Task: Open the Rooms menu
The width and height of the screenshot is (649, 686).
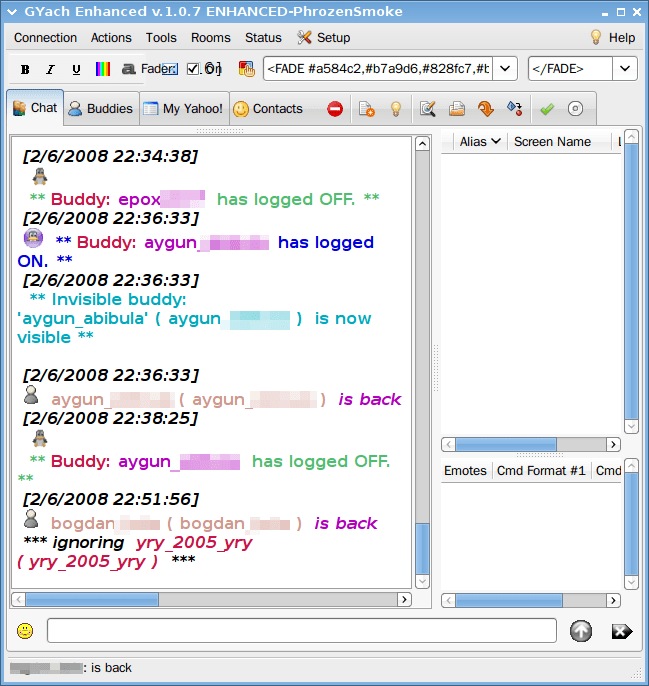Action: (x=210, y=38)
